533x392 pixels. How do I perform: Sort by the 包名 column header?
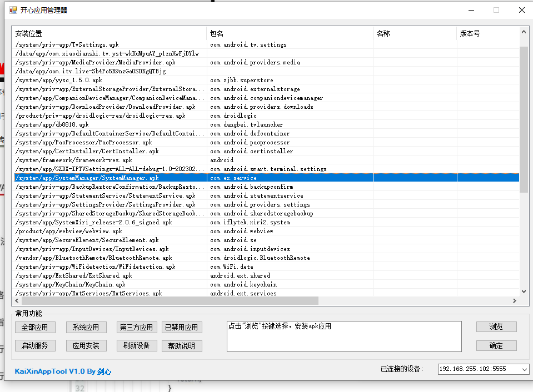pyautogui.click(x=290, y=33)
